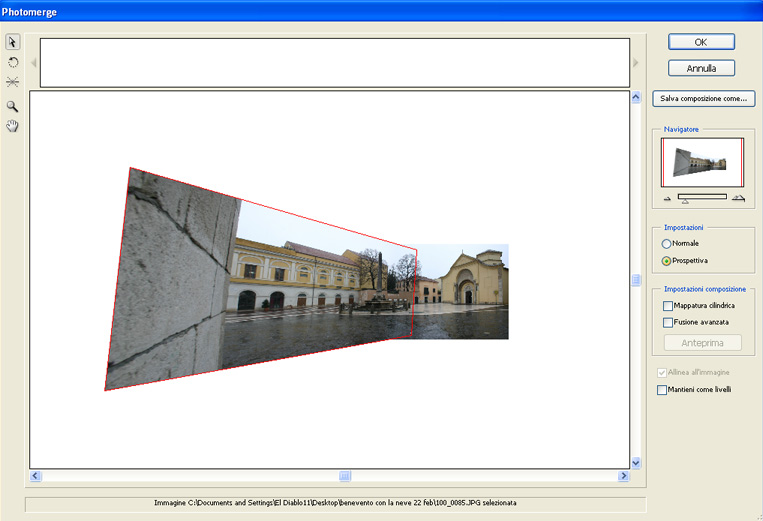Click the zoom out icon under Navigatore
Image resolution: width=763 pixels, height=521 pixels.
[665, 198]
